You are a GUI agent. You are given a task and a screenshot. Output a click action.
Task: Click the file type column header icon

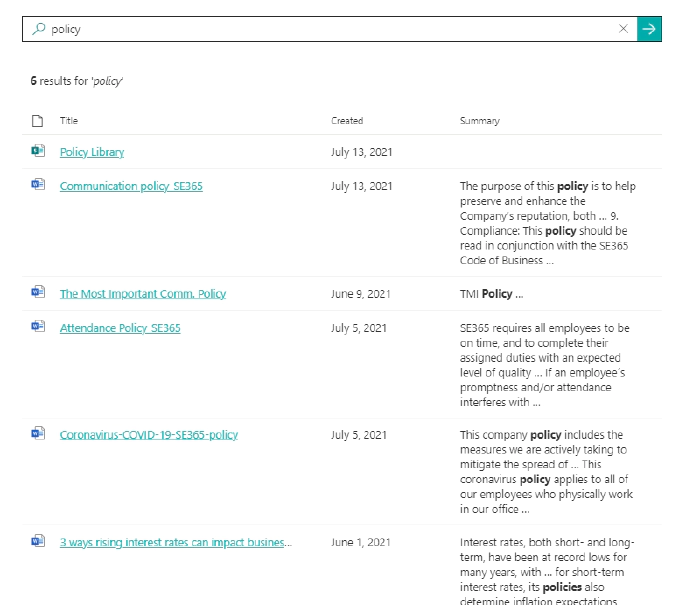38,121
